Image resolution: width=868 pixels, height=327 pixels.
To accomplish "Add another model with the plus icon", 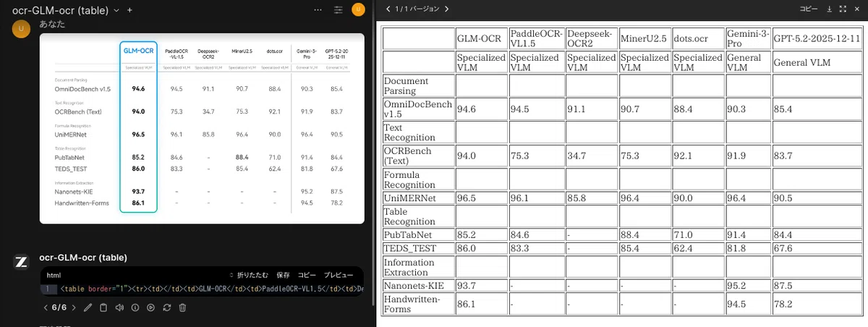I will click(x=129, y=11).
